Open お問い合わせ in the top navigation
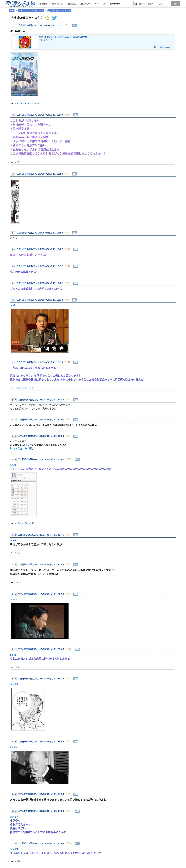This screenshot has height=868, width=186. [57, 4]
